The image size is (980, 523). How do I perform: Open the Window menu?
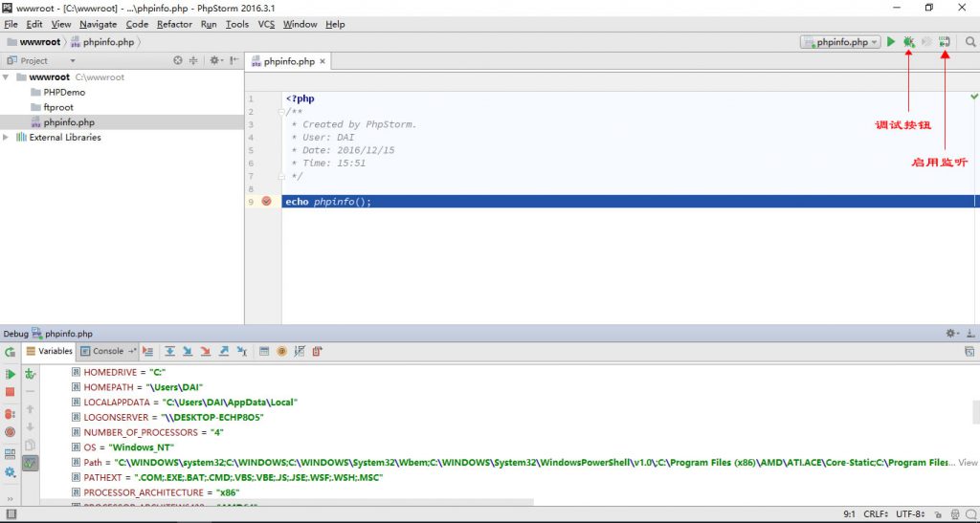tap(300, 24)
